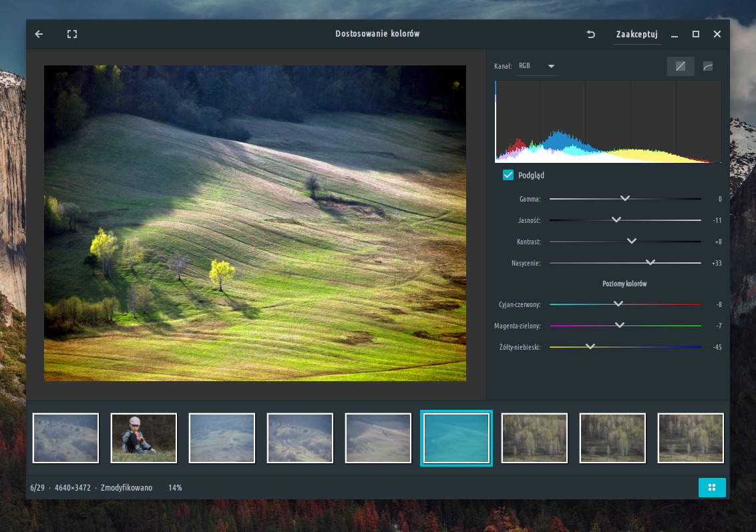This screenshot has width=756, height=532.
Task: Click the Zaakceptuj button
Action: click(x=636, y=34)
